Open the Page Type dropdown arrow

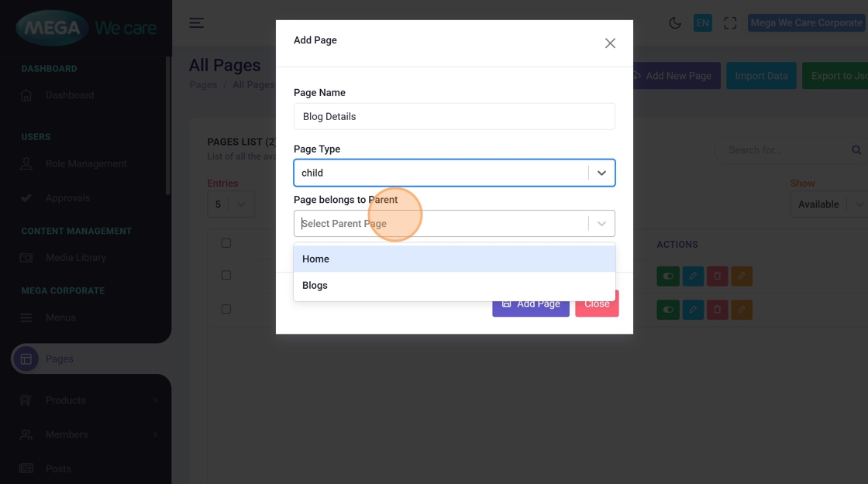point(601,173)
